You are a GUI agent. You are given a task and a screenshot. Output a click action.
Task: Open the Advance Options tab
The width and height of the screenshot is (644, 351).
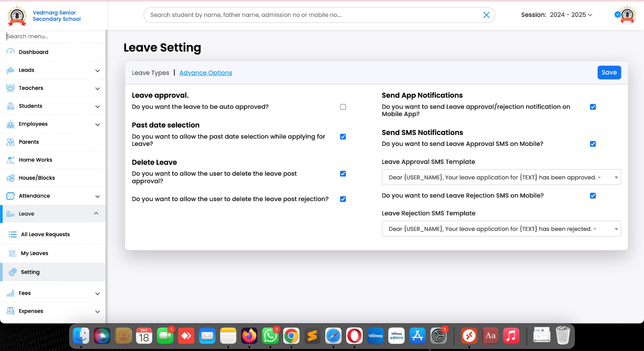click(x=206, y=73)
